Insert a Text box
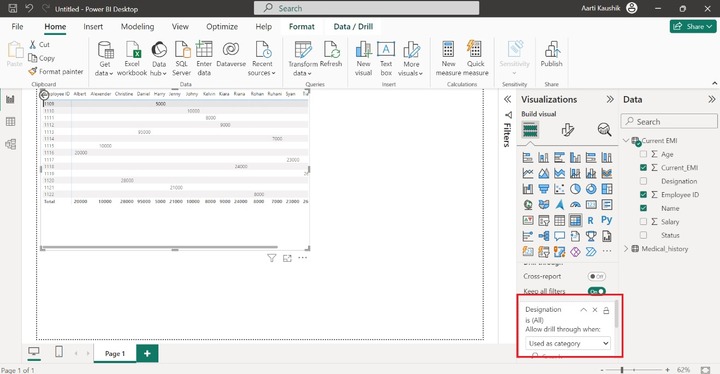 tap(386, 58)
